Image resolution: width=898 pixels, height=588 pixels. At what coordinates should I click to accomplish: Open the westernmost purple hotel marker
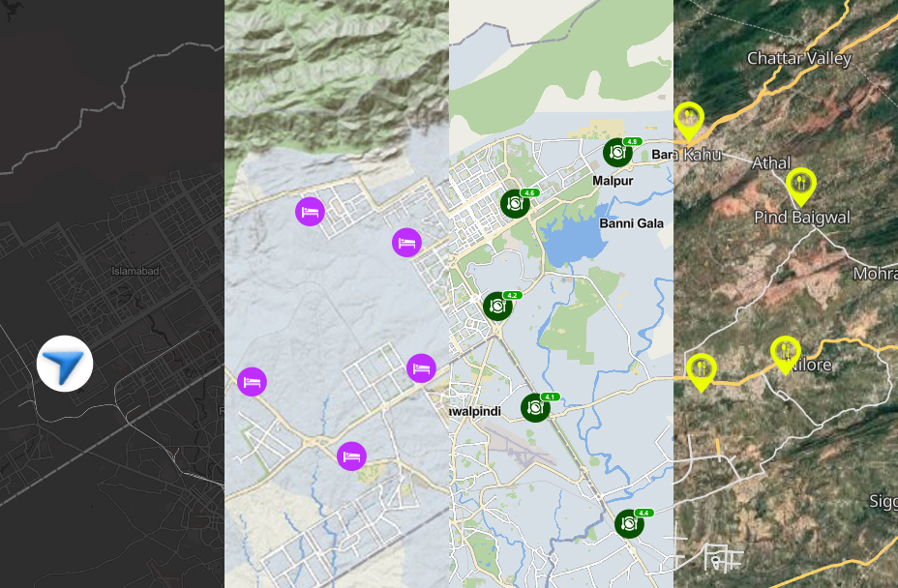click(x=252, y=382)
